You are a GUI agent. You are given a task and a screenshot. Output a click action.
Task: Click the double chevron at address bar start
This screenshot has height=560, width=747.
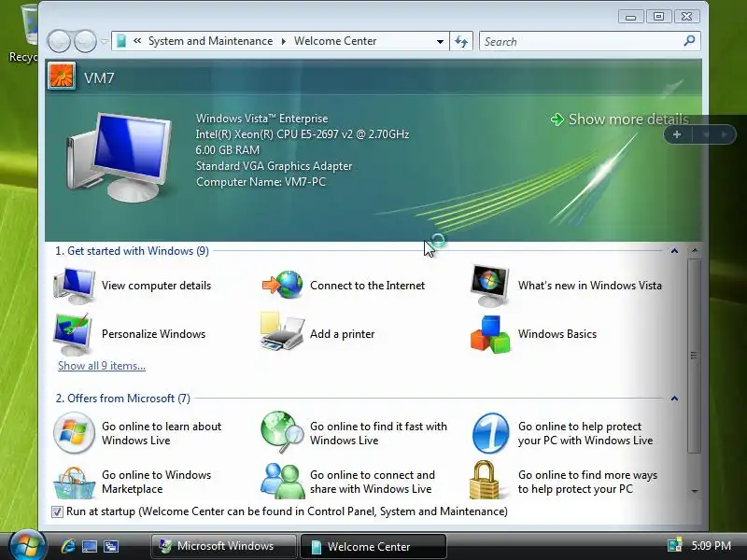tap(137, 41)
